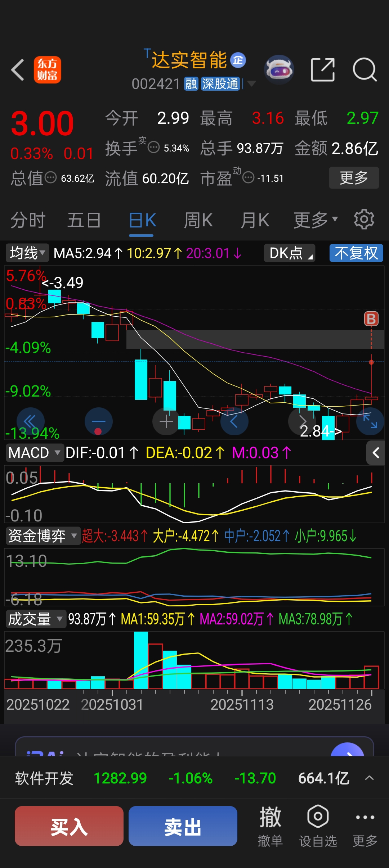This screenshot has height=868, width=389.
Task: Tap the 换手 info circle icon
Action: [x=154, y=148]
